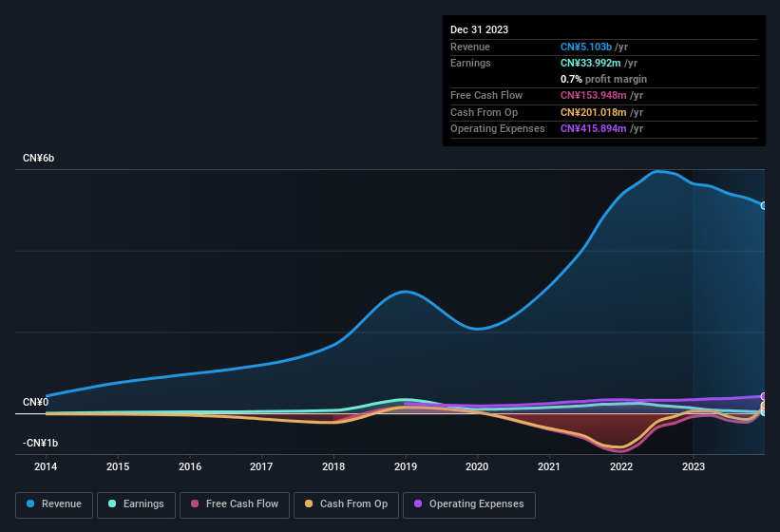This screenshot has width=780, height=532.
Task: Click the CN¥415.894m operating expenses value
Action: 593,128
